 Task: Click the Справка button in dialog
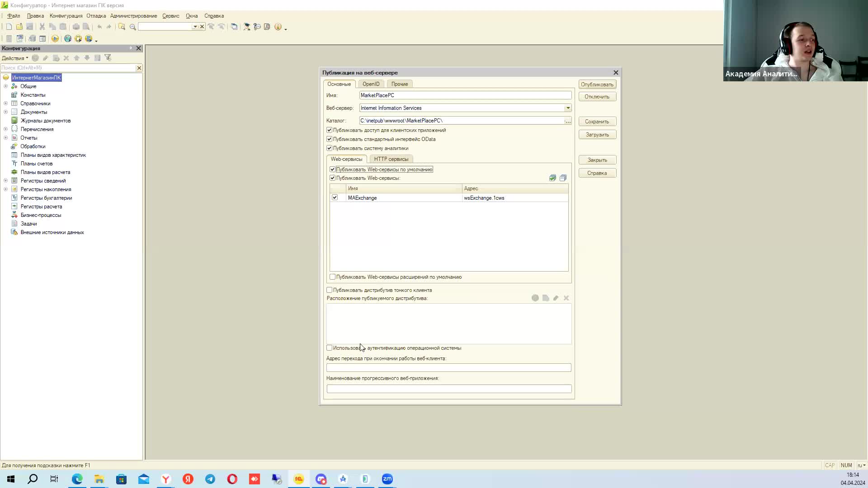coord(597,173)
